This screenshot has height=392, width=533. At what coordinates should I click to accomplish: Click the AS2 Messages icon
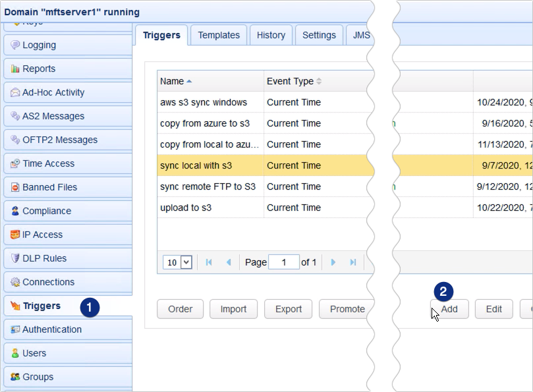point(15,117)
